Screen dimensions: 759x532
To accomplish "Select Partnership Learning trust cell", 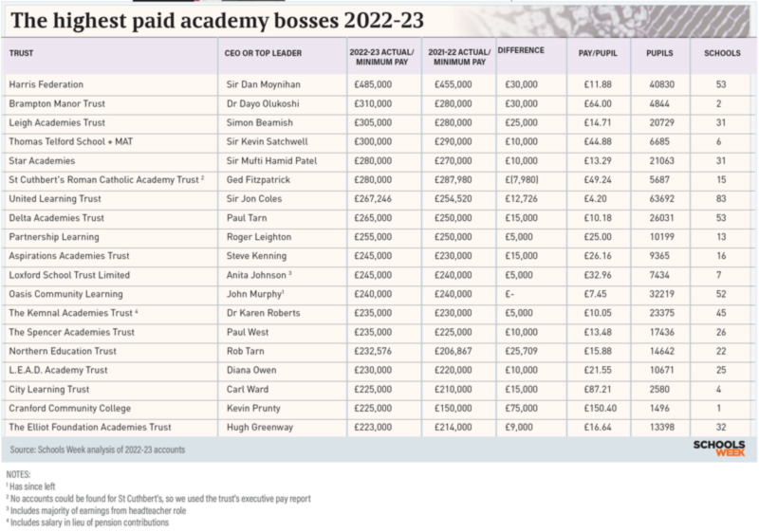I will click(x=54, y=237).
